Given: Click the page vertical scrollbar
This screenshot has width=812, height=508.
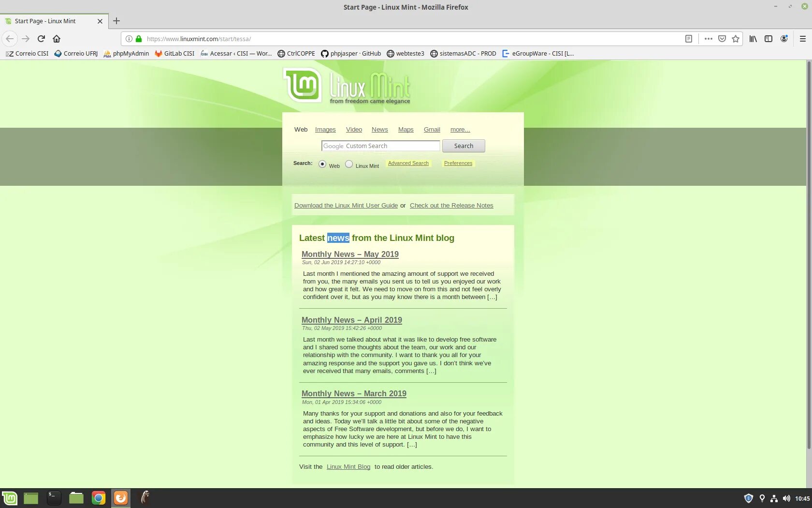Looking at the screenshot, I should click(809, 254).
